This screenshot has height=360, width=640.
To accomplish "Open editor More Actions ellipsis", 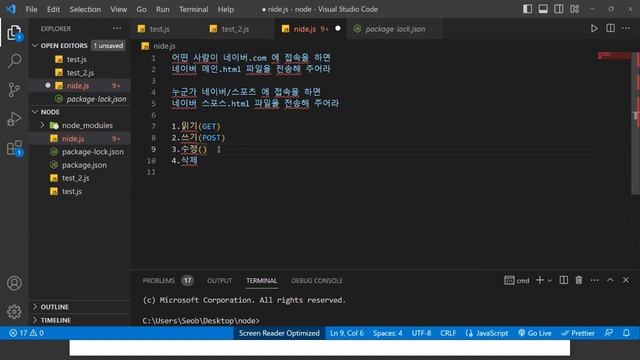I will [626, 28].
